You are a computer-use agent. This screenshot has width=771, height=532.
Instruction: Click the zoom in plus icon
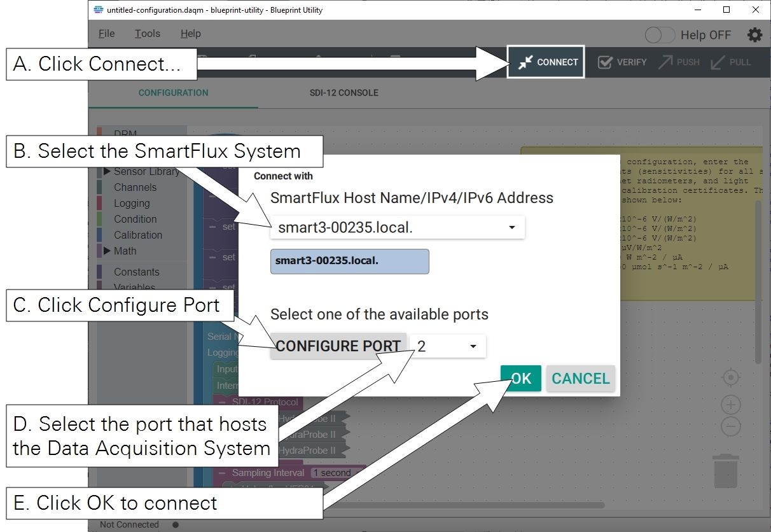(x=731, y=405)
